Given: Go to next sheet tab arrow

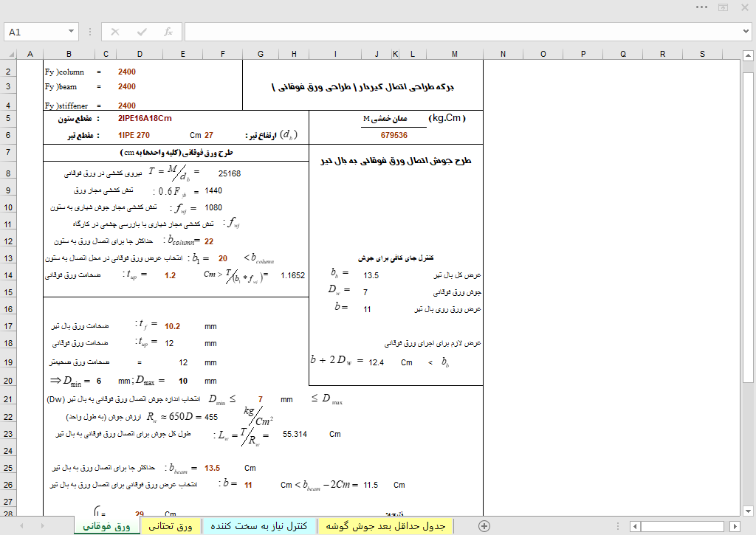Looking at the screenshot, I should tap(42, 526).
